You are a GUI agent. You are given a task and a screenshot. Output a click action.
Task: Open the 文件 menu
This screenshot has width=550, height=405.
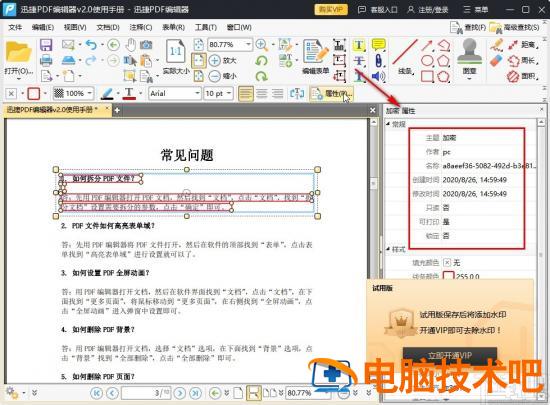click(15, 27)
